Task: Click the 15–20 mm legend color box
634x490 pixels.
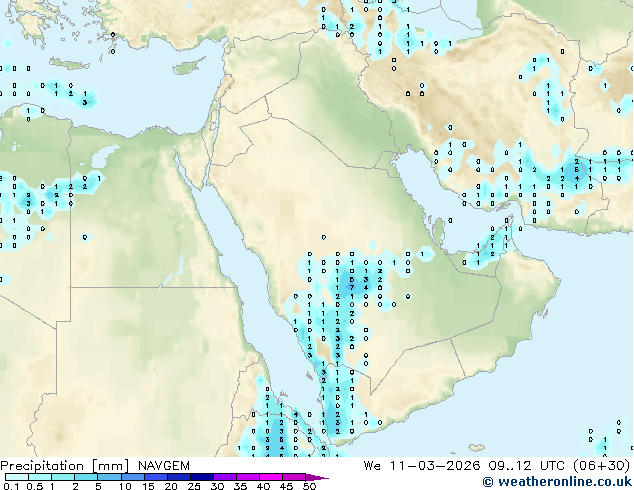Action: (x=155, y=477)
